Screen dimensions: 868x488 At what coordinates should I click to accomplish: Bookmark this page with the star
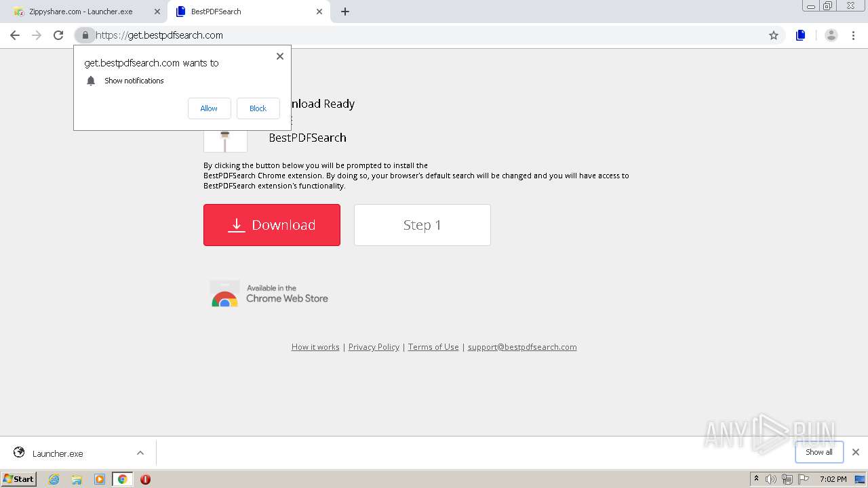point(773,35)
